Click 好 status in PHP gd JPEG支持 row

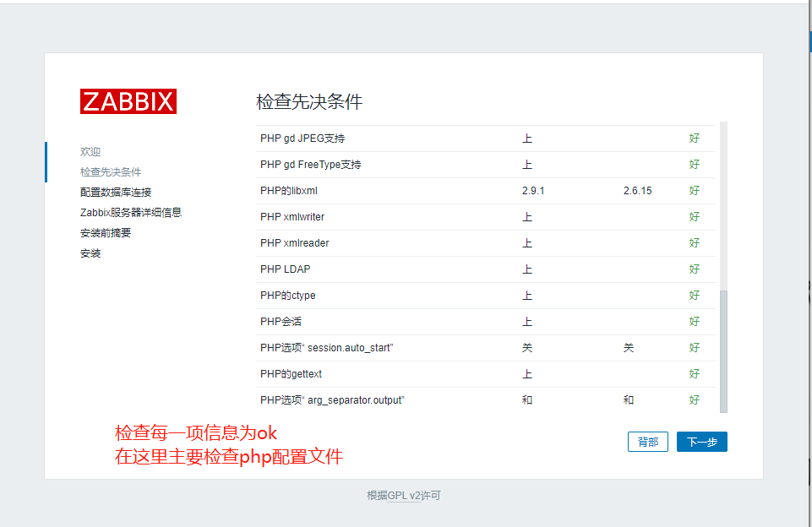coord(695,139)
